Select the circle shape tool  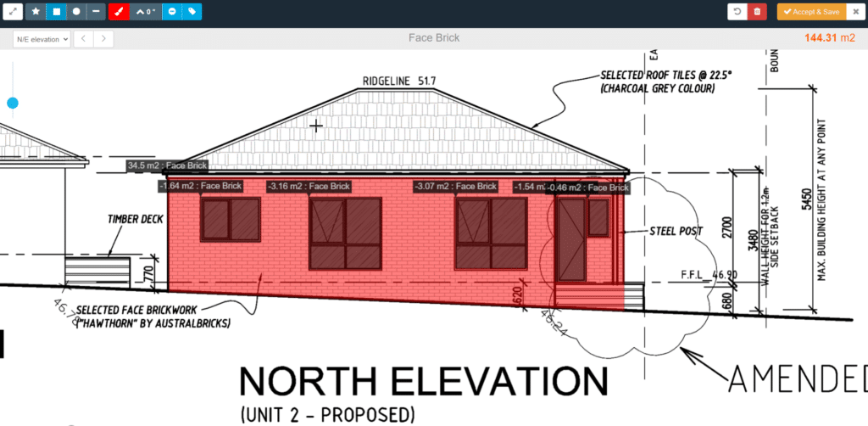pyautogui.click(x=76, y=12)
